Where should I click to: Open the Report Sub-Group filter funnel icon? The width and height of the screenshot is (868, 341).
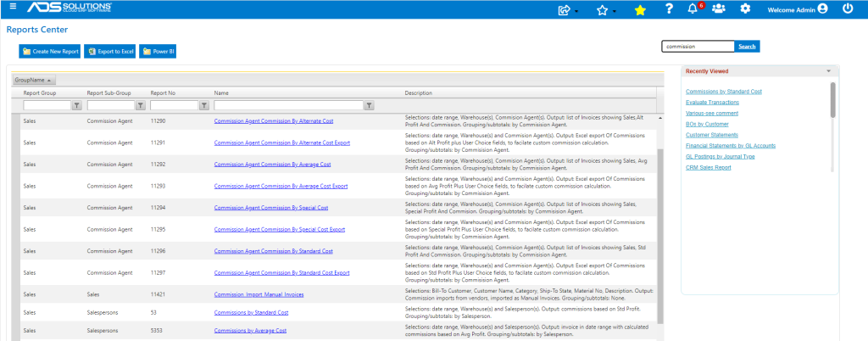[x=141, y=105]
